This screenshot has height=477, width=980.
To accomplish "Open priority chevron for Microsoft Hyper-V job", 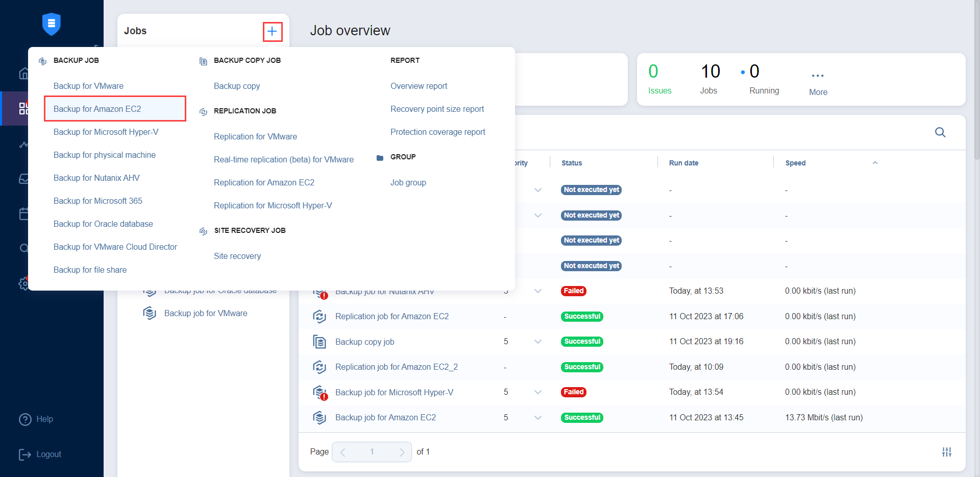I will tap(537, 392).
